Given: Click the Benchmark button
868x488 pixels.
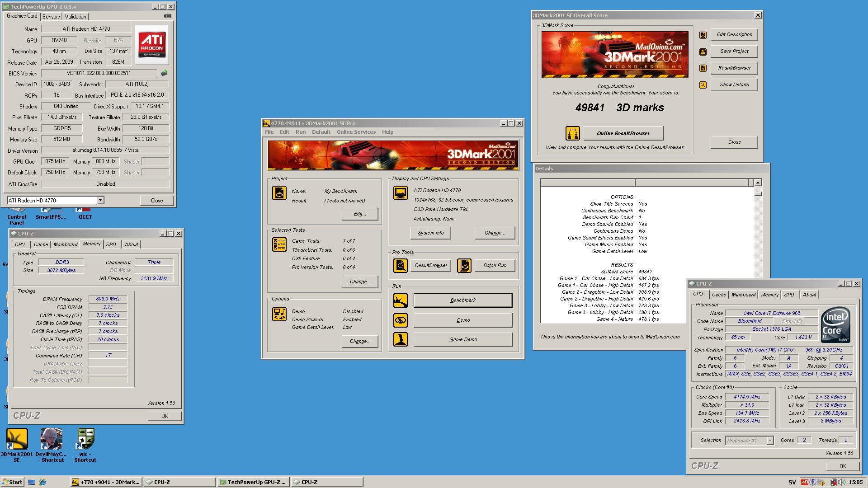Looking at the screenshot, I should [x=463, y=300].
